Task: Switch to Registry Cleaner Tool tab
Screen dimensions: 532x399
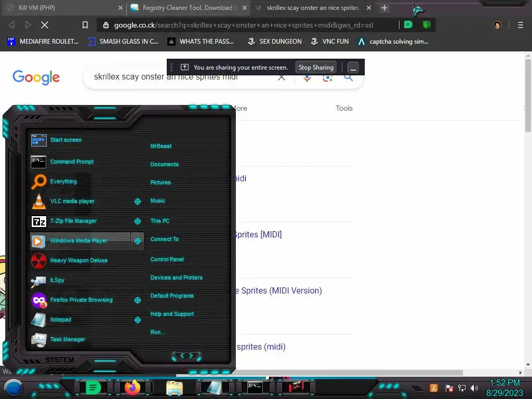Action: tap(189, 8)
